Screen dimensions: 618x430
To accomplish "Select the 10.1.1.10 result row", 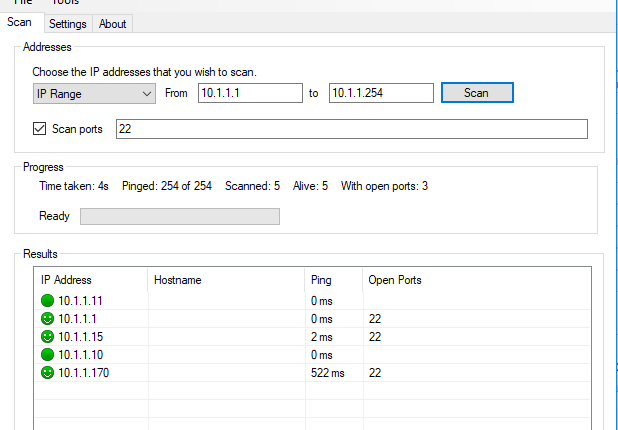I will tap(313, 355).
